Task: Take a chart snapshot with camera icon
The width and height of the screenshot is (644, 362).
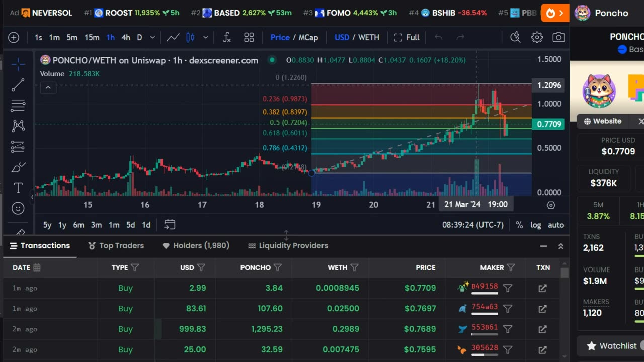Action: [x=558, y=37]
